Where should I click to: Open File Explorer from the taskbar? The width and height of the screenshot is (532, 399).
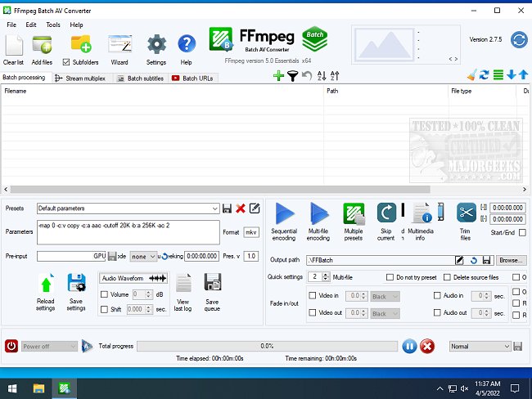[x=38, y=388]
